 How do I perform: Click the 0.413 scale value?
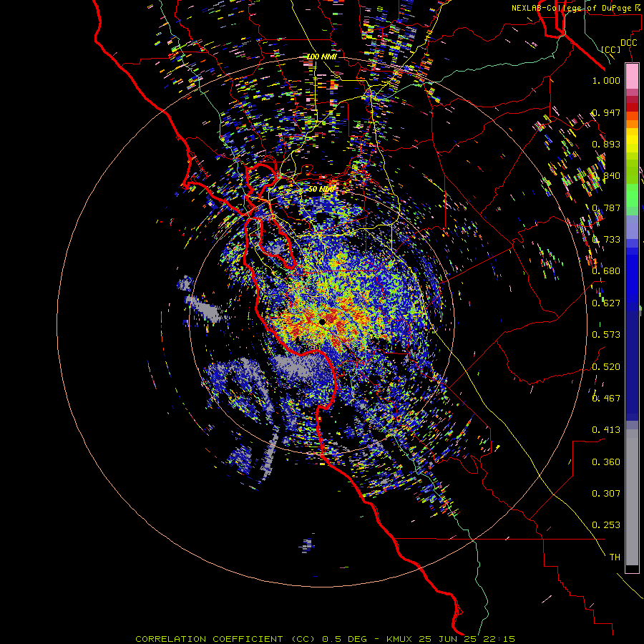click(606, 430)
